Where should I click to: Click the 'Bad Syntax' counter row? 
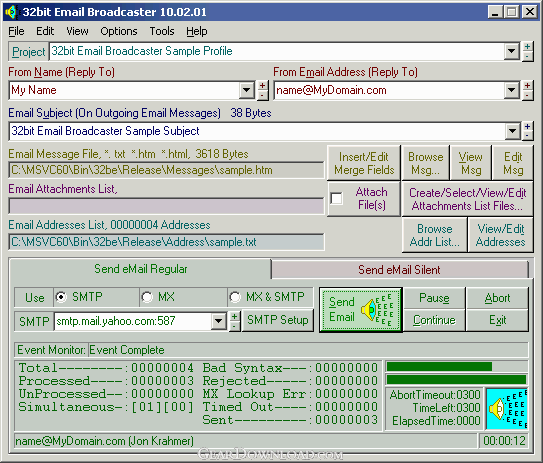[290, 368]
